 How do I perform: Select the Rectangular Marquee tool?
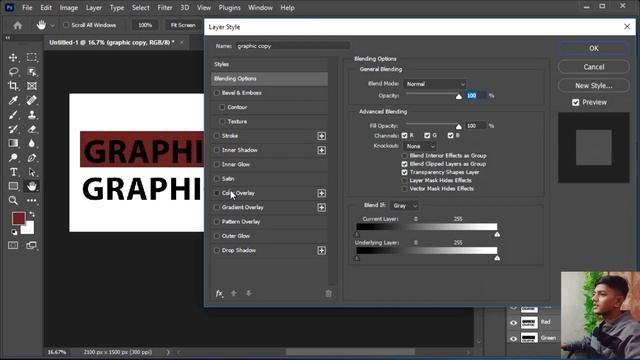click(x=31, y=57)
